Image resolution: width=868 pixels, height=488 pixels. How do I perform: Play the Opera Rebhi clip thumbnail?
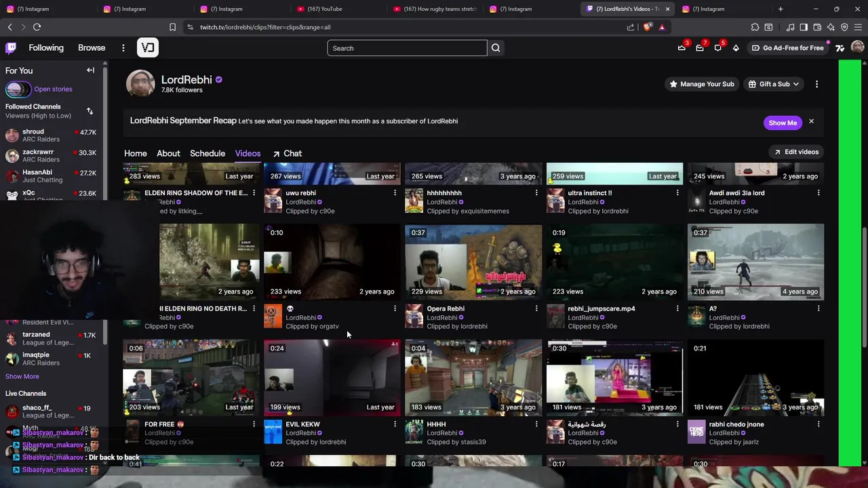click(x=473, y=262)
